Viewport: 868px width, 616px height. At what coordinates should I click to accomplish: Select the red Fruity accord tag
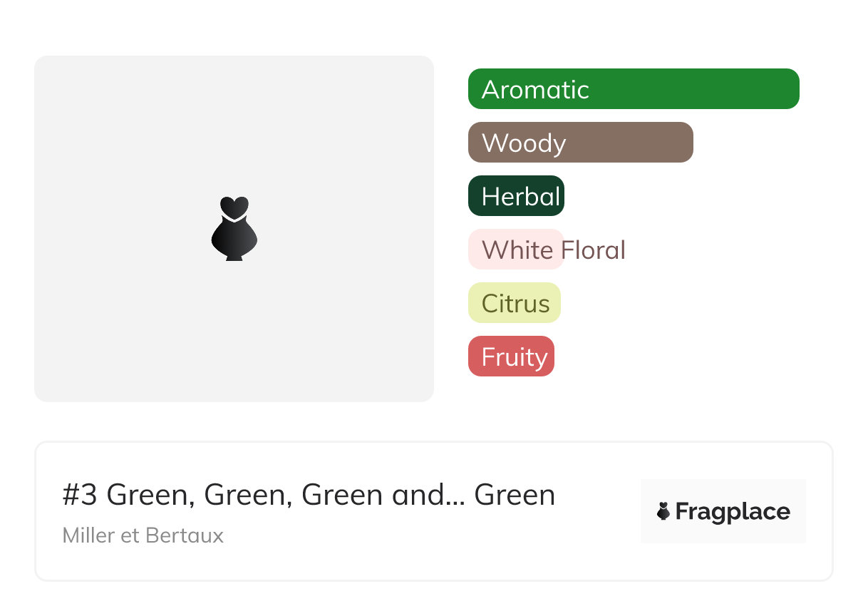point(511,356)
